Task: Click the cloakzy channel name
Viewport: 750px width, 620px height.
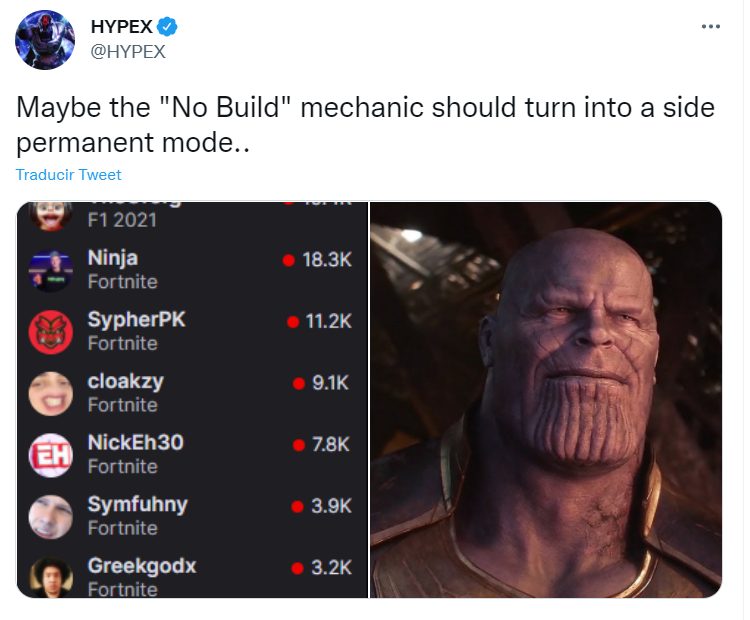Action: [125, 381]
